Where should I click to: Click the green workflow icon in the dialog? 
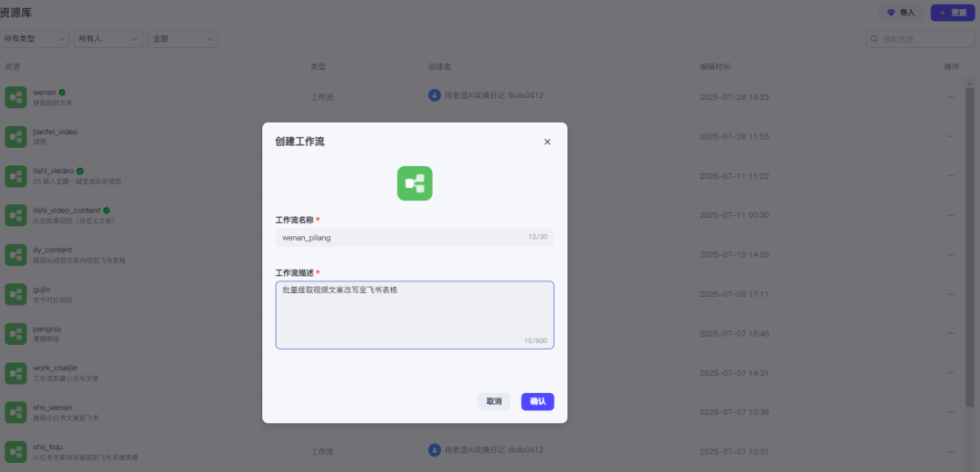(x=415, y=183)
